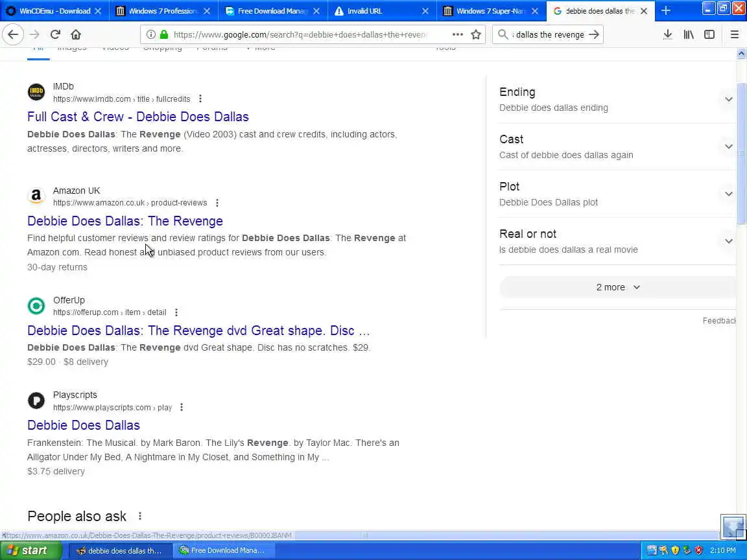Expand the Plot section
Screen dimensions: 747x560
[x=728, y=194]
